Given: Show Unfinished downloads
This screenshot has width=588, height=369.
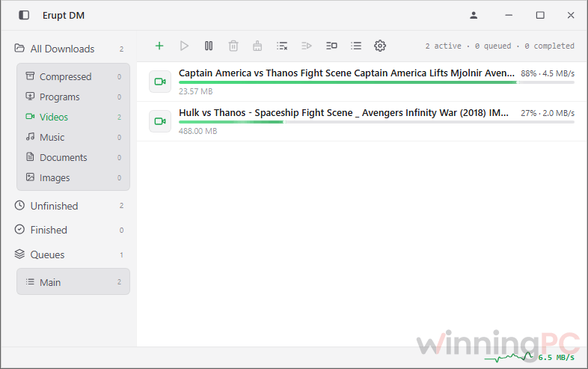Looking at the screenshot, I should point(70,206).
